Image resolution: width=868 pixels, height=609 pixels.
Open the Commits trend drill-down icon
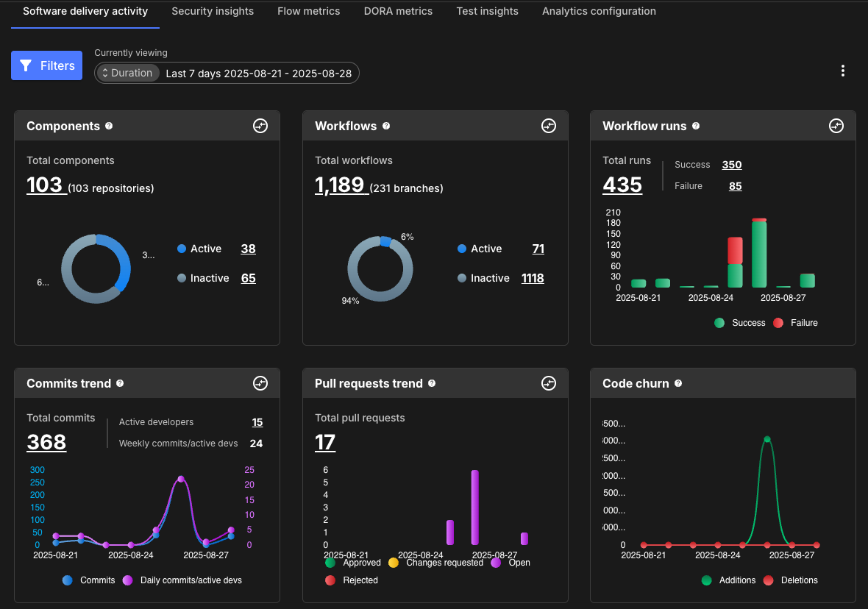(x=260, y=383)
